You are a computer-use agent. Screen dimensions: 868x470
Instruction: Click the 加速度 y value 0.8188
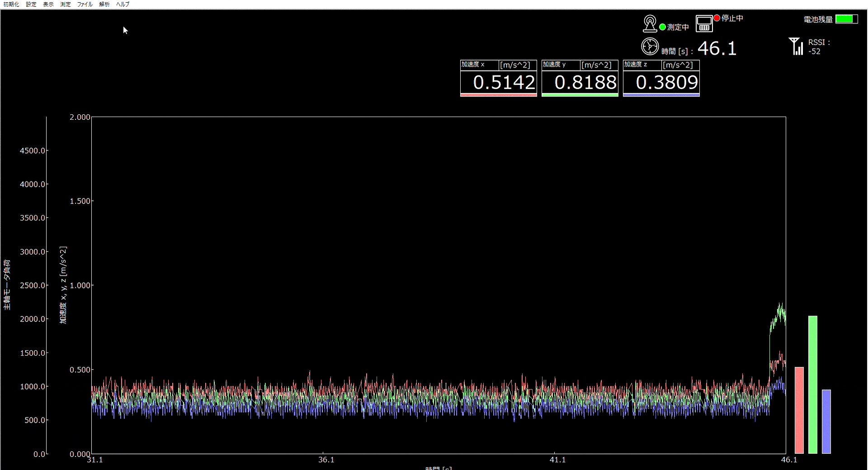pyautogui.click(x=585, y=82)
